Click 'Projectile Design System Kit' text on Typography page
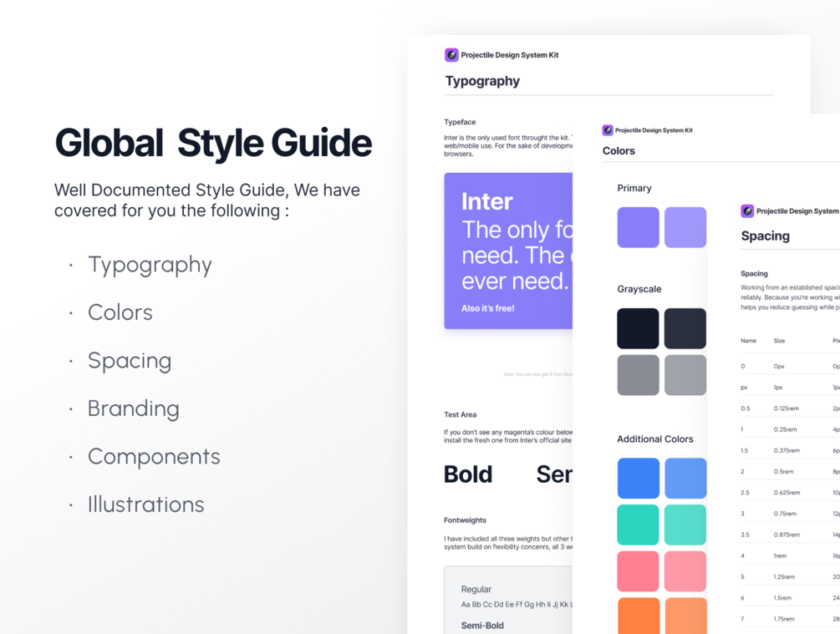This screenshot has width=840, height=634. pyautogui.click(x=510, y=55)
